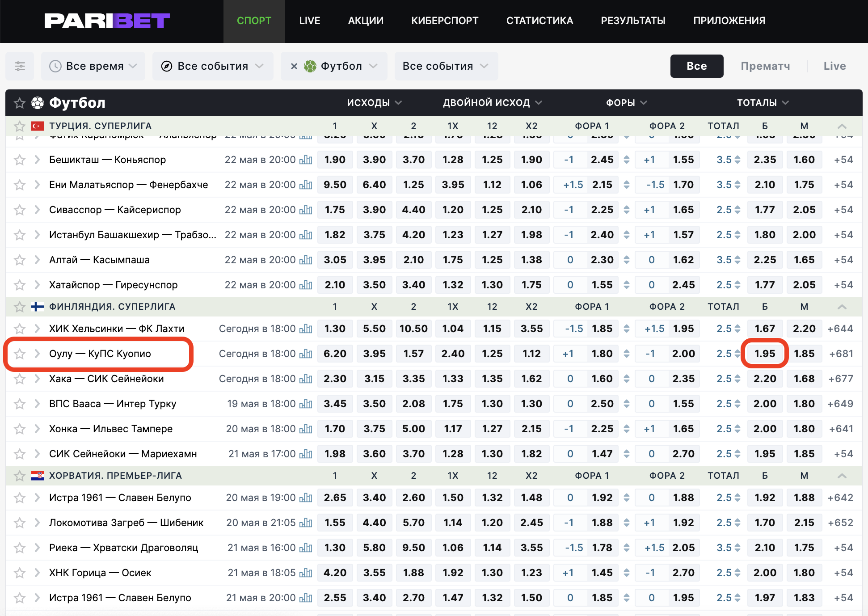Image resolution: width=868 pixels, height=616 pixels.
Task: Star the ХНК Горица — Осиек match
Action: [x=19, y=573]
